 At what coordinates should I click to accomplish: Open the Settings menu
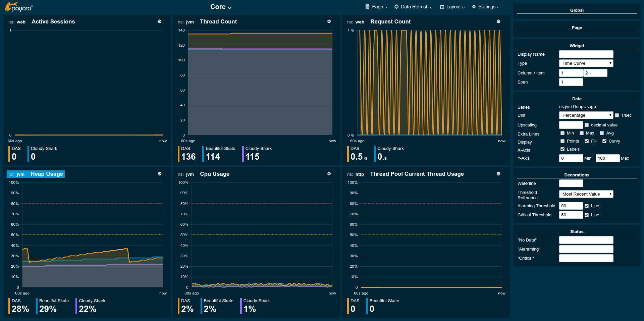click(x=486, y=7)
